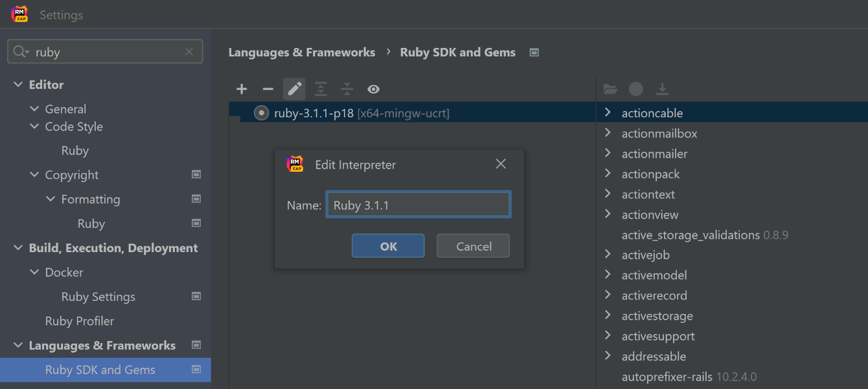
Task: Click the Add SDK plus icon
Action: (x=242, y=89)
